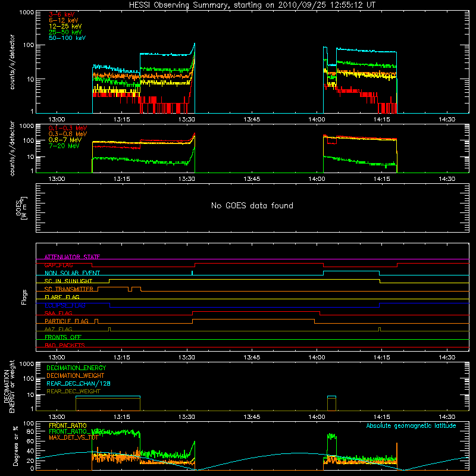Click the vertical 'Flags' axis title

pyautogui.click(x=24, y=297)
